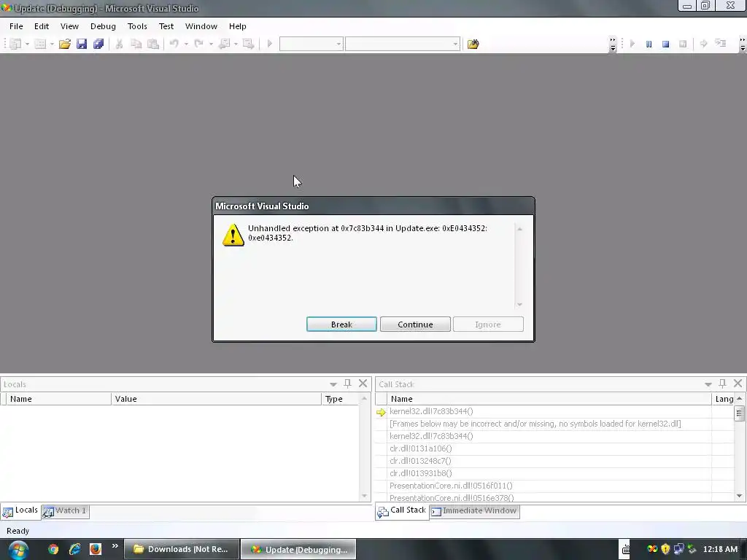Click the Break All pause icon

tap(649, 44)
